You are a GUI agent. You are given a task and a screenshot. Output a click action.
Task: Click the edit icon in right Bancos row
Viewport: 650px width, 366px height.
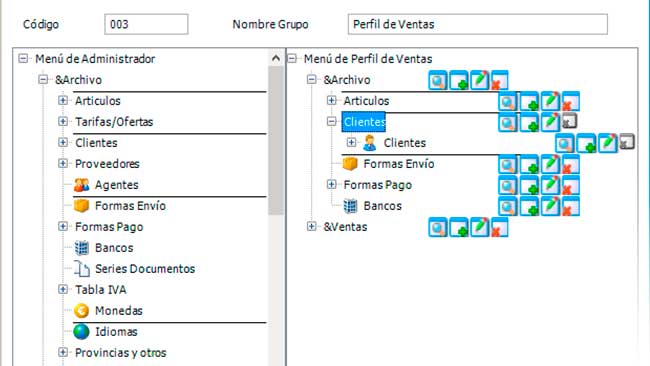550,206
